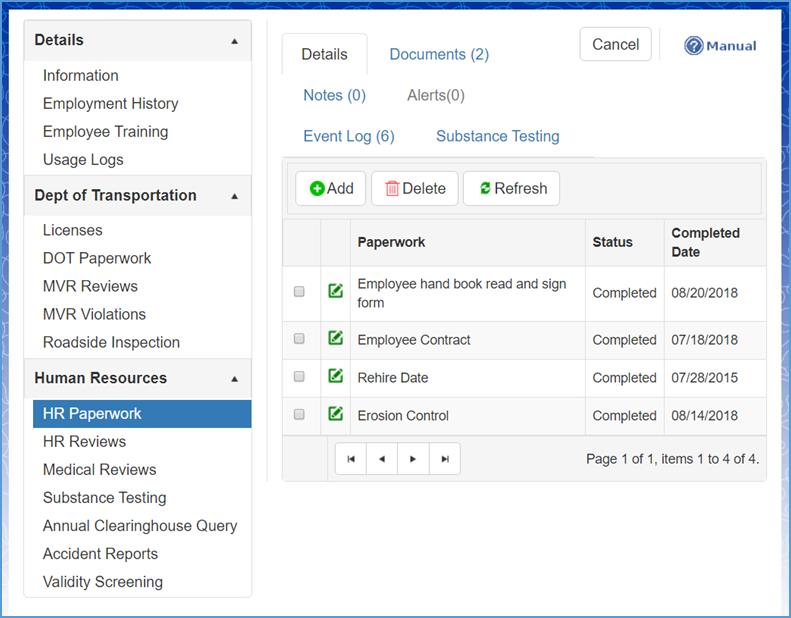Image resolution: width=791 pixels, height=618 pixels.
Task: Click Add to create new paperwork
Action: pos(331,188)
